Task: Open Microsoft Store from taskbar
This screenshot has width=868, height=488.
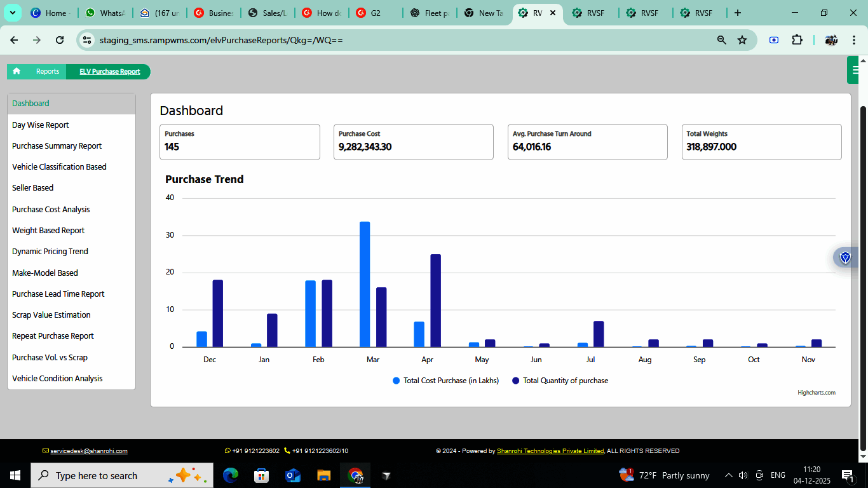Action: point(261,475)
